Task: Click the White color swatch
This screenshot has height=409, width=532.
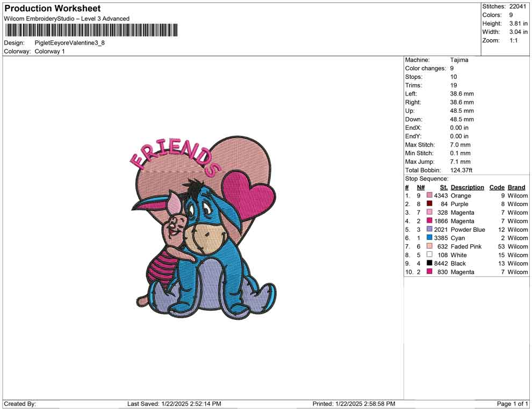Action: click(429, 254)
